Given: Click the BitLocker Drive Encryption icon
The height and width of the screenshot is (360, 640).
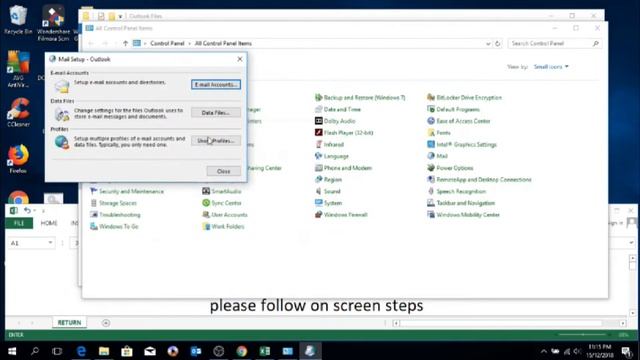Looking at the screenshot, I should 431,98.
